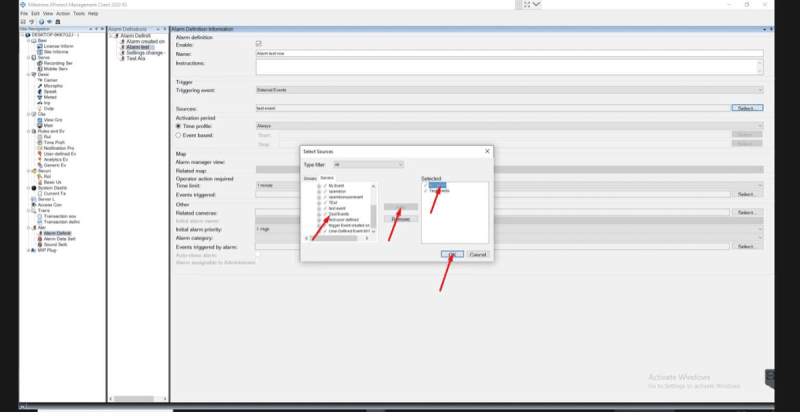Confirm with the OK button

tap(452, 254)
